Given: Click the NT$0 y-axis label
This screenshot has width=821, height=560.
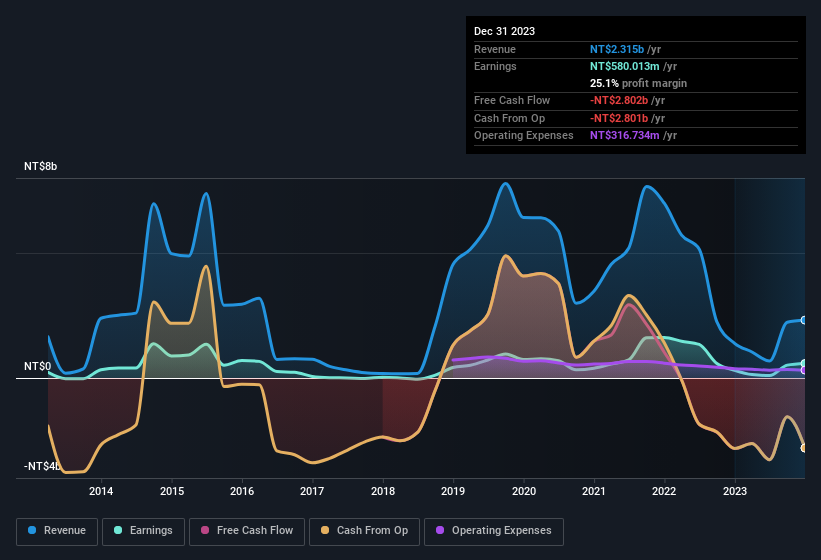Looking at the screenshot, I should pos(38,366).
